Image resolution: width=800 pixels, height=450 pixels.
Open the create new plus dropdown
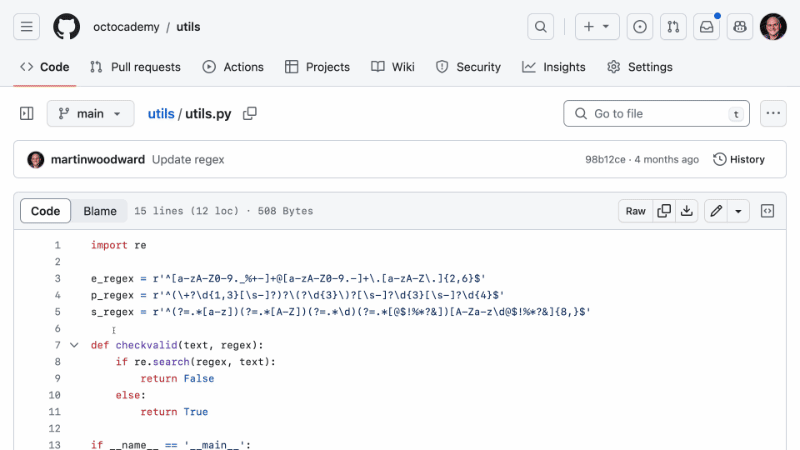pos(597,27)
